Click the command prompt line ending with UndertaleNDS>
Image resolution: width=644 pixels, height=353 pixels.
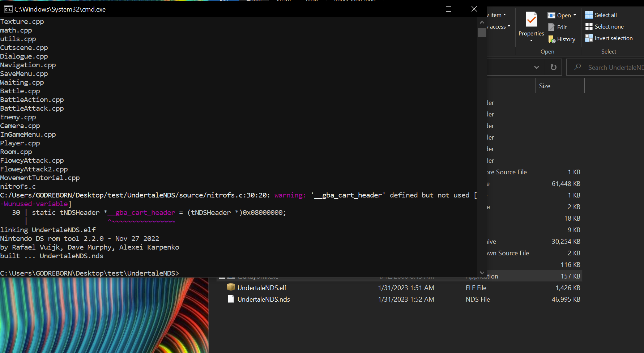(90, 273)
